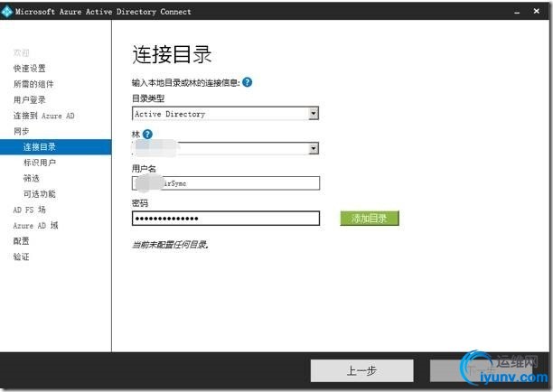Select Azure AD 域 step
Image resolution: width=553 pixels, height=392 pixels.
coord(35,225)
